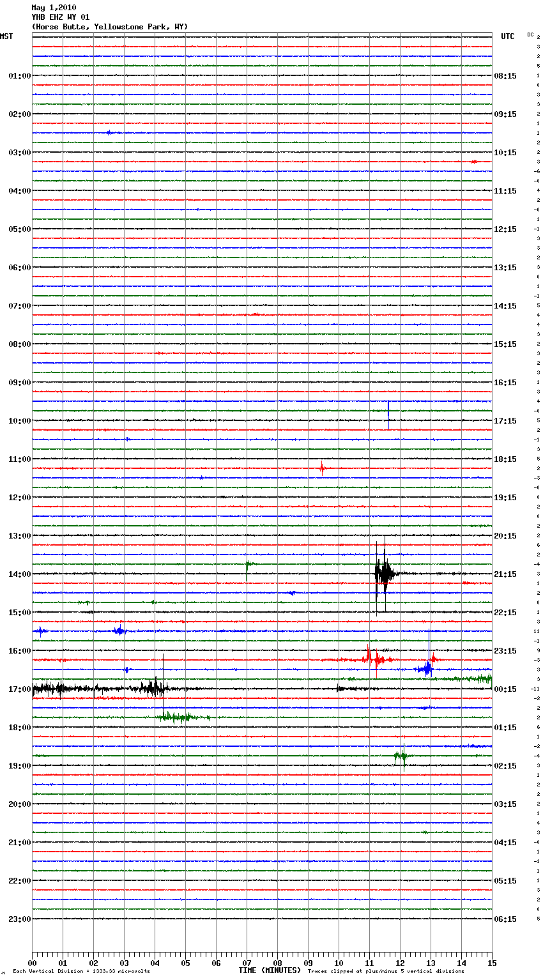Image resolution: width=543 pixels, height=980 pixels.
Task: Select the 14:00 MST time label
Action: pos(19,574)
